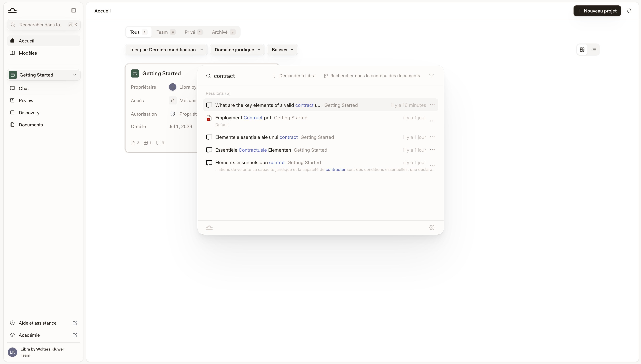Click the Nouveau projet button

[597, 11]
